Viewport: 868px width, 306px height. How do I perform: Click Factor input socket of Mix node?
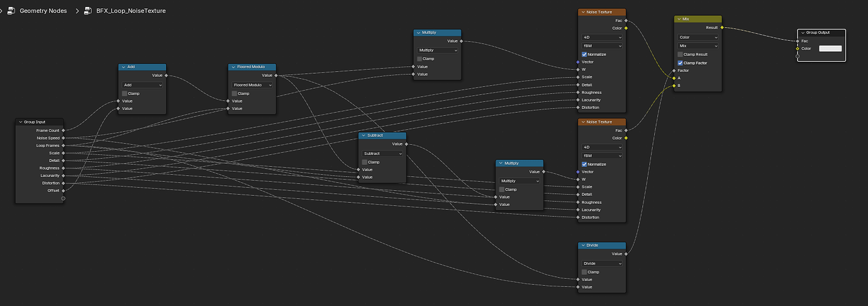[x=674, y=71]
